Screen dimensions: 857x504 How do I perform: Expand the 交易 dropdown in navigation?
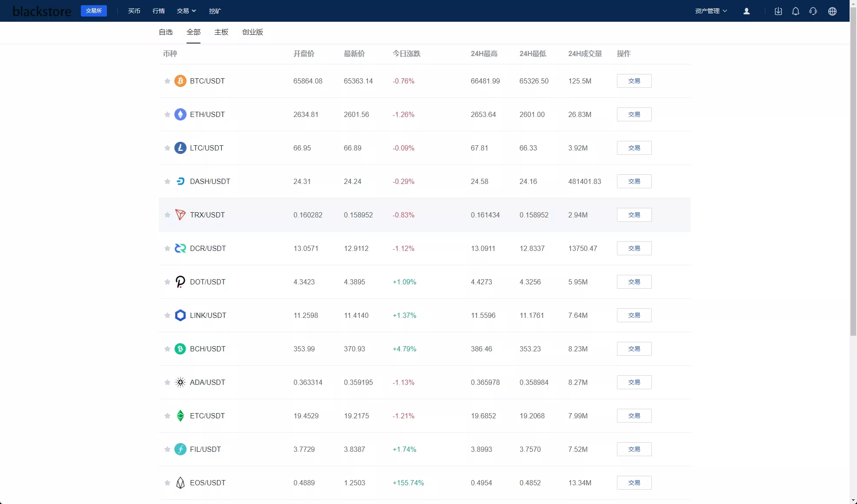point(186,11)
